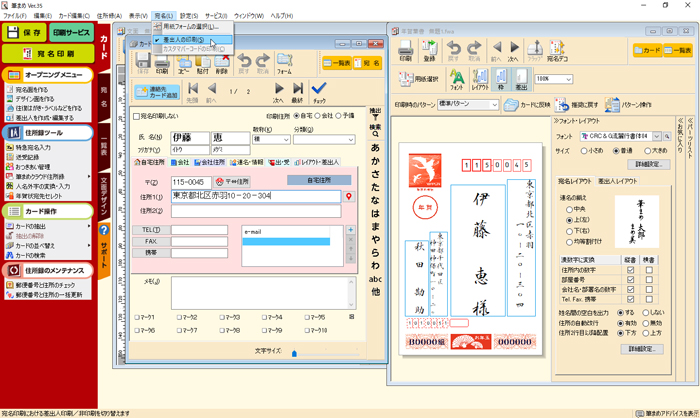Select 差出人の印刷 menu entry

point(184,40)
